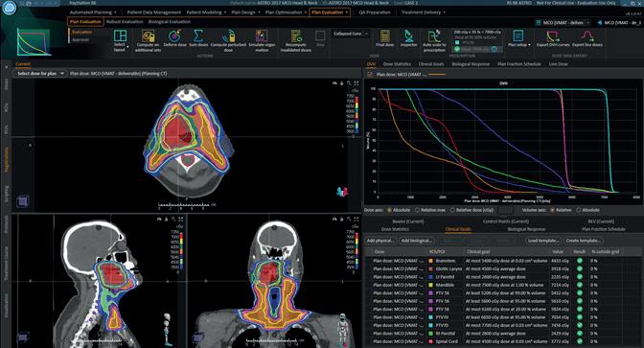Click the Load template... button
This screenshot has height=348, width=644.
pos(543,241)
